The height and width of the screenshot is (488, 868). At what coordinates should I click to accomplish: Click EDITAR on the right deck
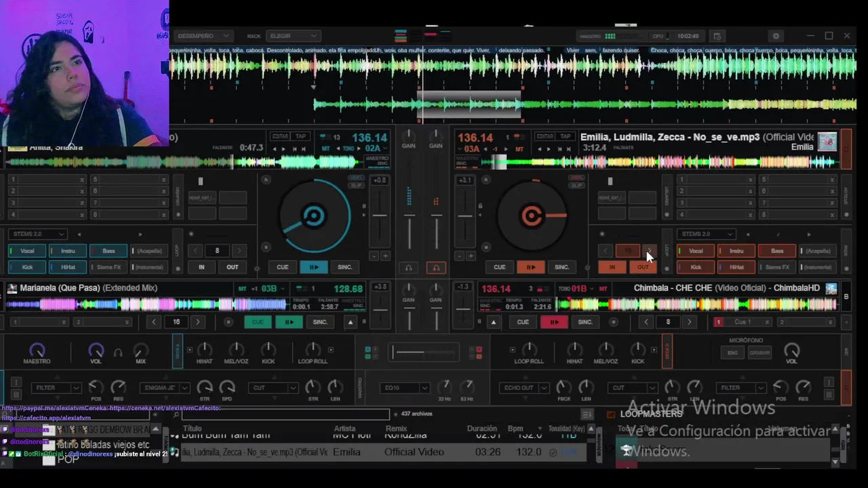pos(545,136)
